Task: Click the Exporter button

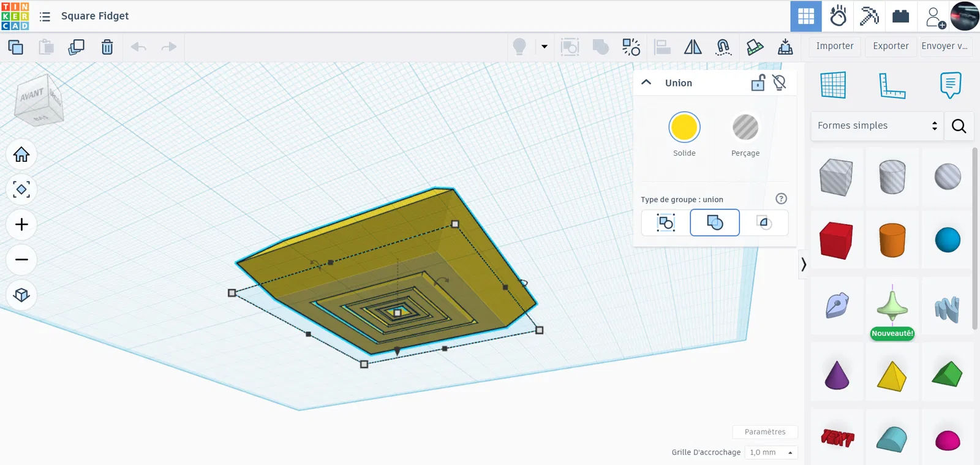Action: pos(891,46)
